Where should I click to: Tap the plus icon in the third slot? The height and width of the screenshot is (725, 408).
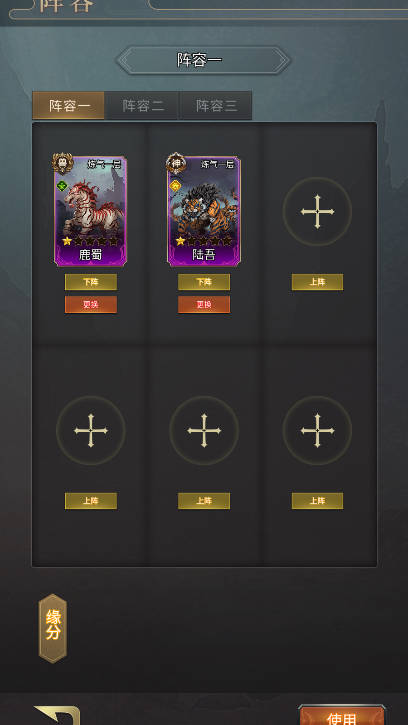point(317,212)
